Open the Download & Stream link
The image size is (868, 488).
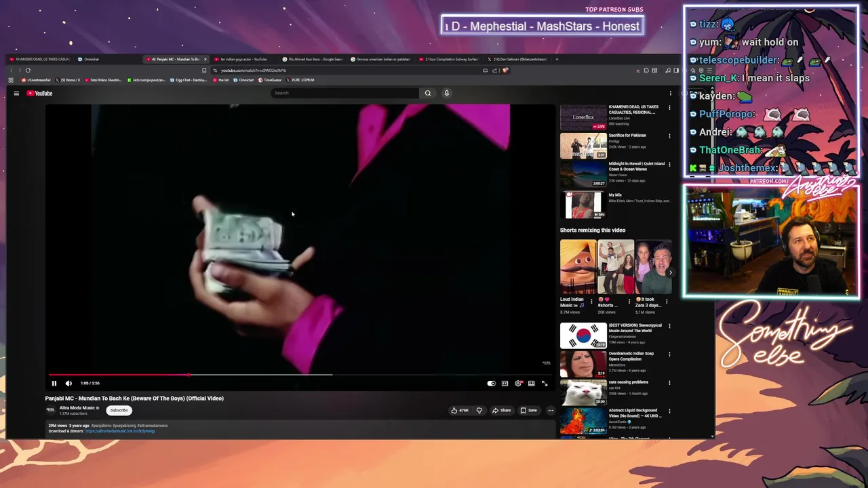pyautogui.click(x=120, y=431)
